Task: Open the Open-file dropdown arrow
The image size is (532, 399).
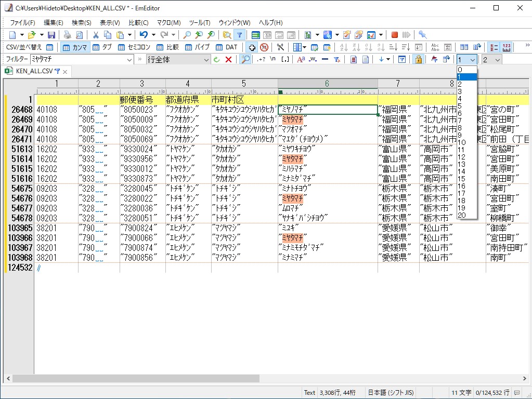Action: click(42, 35)
